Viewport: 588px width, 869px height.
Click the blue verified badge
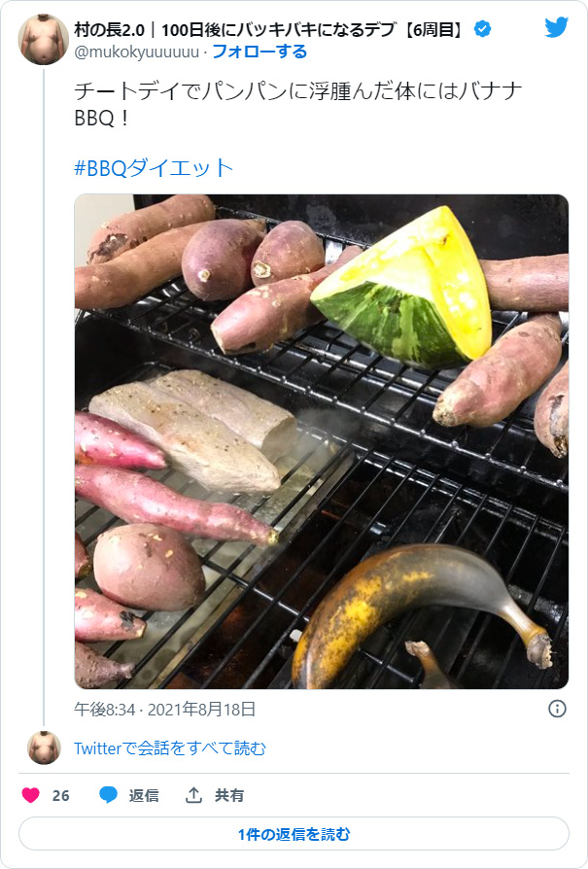coord(482,29)
